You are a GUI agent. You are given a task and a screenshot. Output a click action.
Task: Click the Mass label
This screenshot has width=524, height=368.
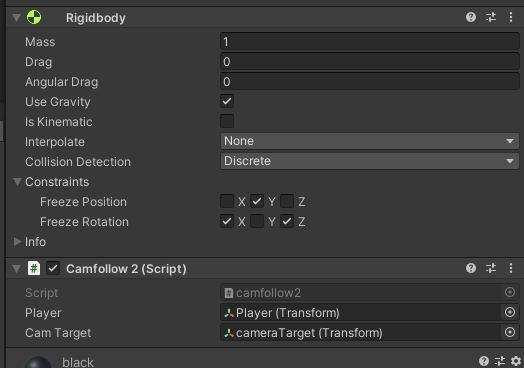point(40,42)
